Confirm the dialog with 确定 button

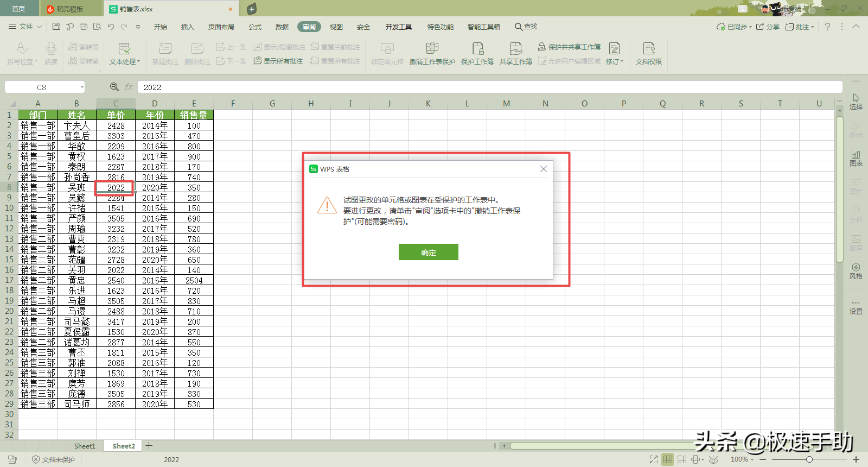tap(429, 252)
